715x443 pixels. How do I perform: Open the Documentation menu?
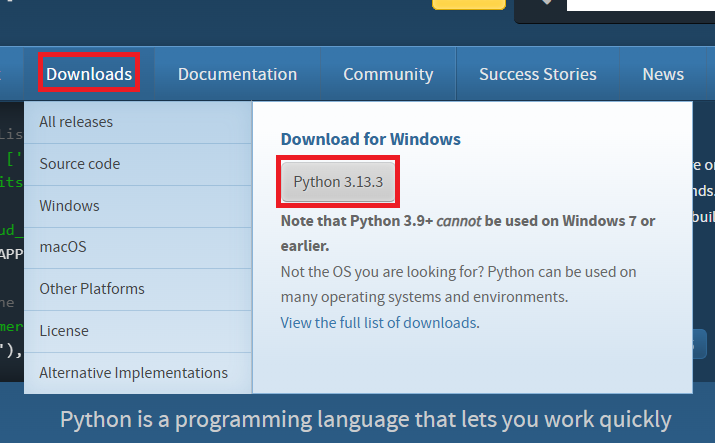coord(237,74)
